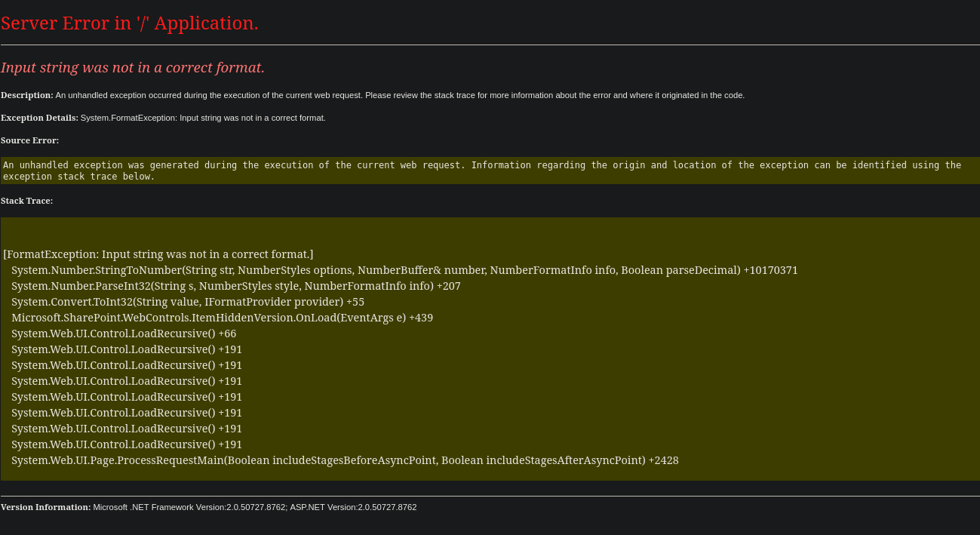980x535 pixels.
Task: Click the System.Number.StringToNumber stack line
Action: point(404,270)
